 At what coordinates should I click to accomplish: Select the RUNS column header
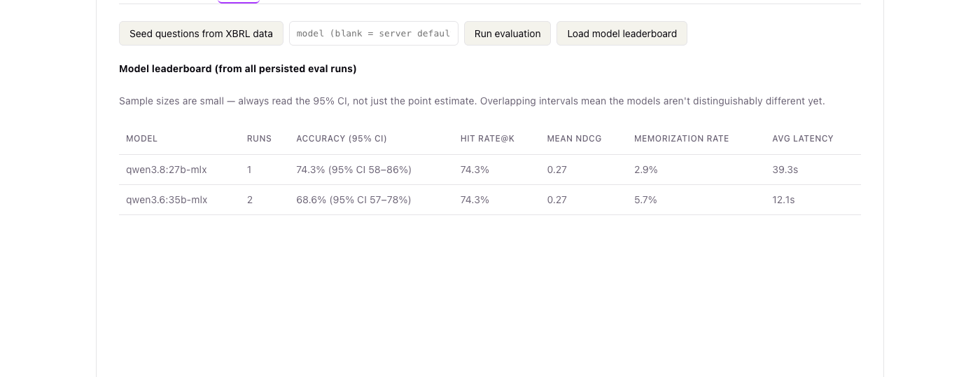tap(259, 139)
